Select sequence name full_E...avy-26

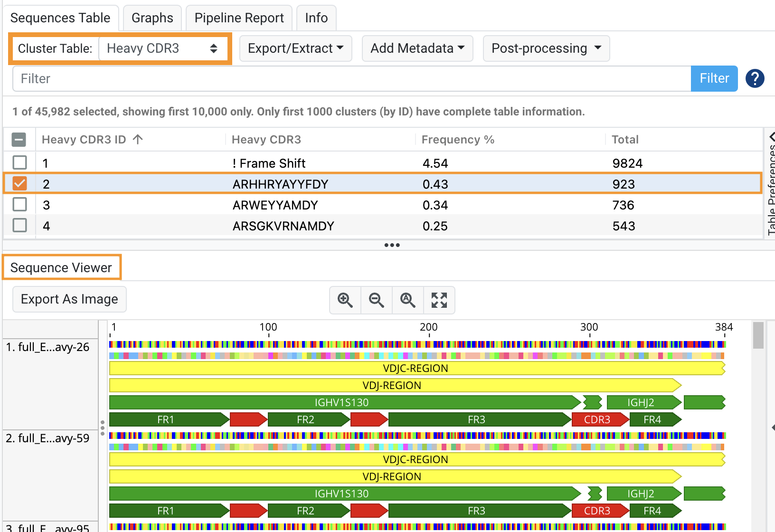tap(47, 347)
